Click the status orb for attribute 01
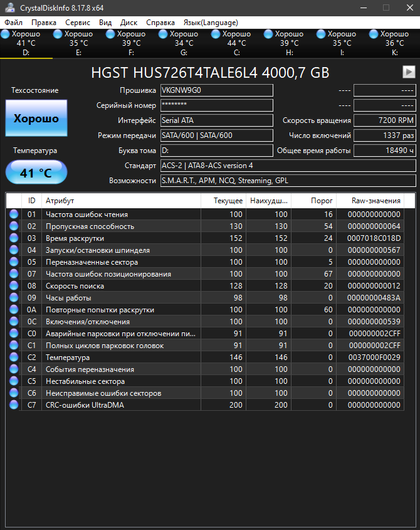This screenshot has width=420, height=530. (x=14, y=215)
